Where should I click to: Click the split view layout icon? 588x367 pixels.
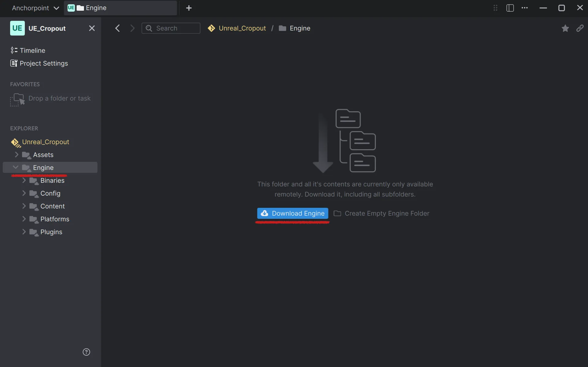(x=510, y=8)
